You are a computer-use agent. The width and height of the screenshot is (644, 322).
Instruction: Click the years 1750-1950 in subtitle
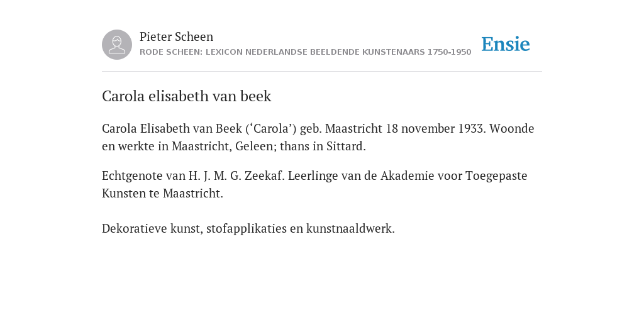(449, 52)
